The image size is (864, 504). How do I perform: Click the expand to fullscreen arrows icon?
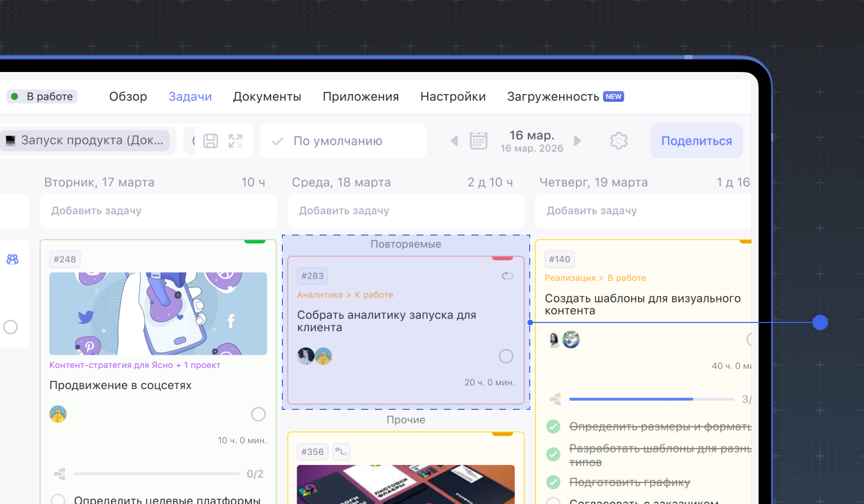click(236, 141)
